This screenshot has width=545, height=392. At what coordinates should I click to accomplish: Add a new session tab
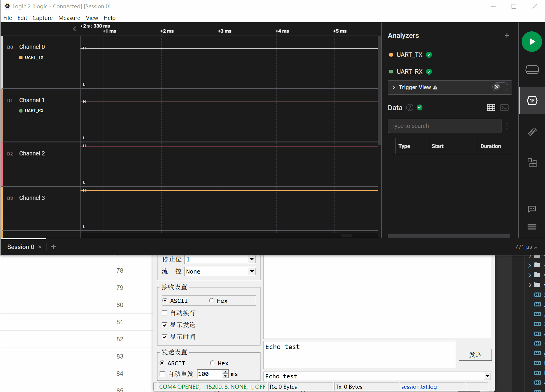point(53,247)
